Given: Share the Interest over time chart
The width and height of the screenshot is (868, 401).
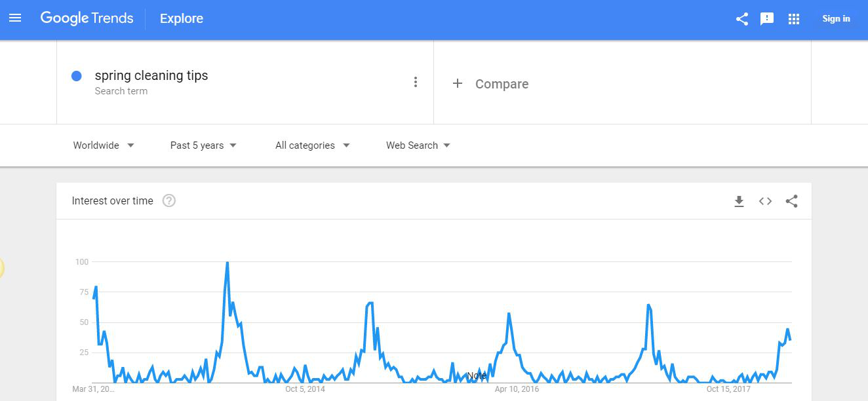Looking at the screenshot, I should [x=791, y=201].
